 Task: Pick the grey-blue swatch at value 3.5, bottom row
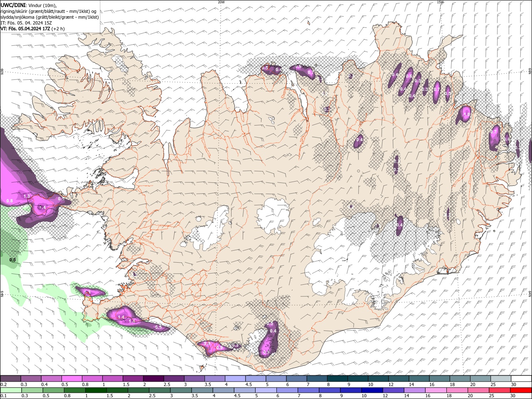(x=202, y=390)
